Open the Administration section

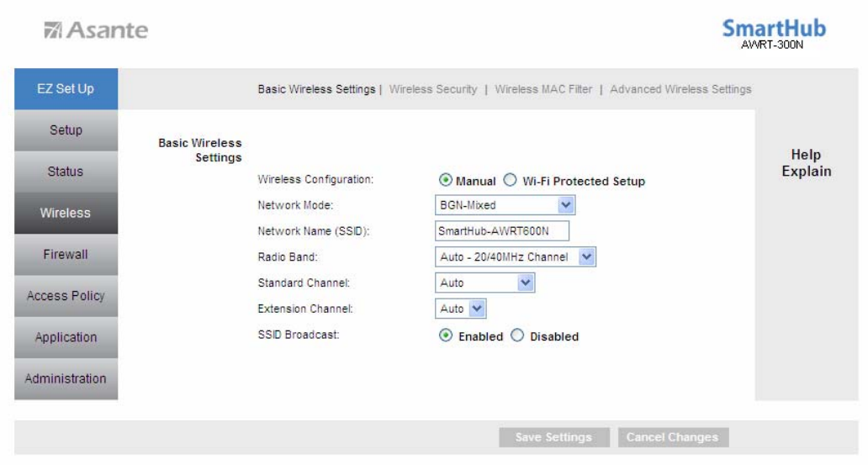click(66, 378)
